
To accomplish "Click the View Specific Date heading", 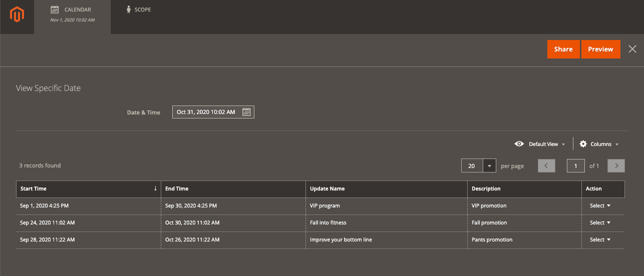I will tap(49, 88).
